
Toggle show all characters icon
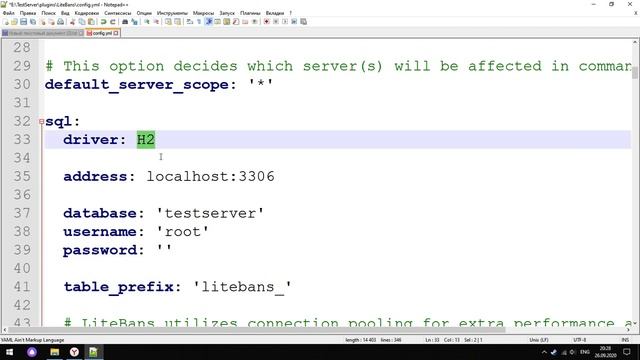click(x=199, y=22)
